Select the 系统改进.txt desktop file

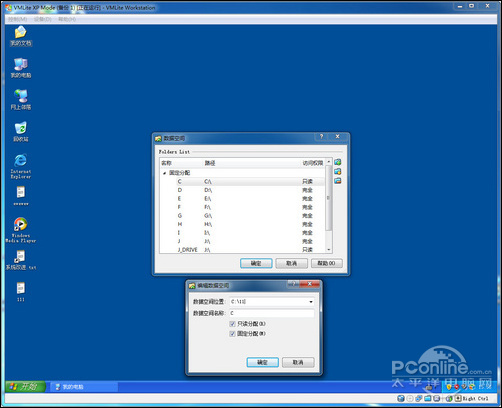point(21,260)
